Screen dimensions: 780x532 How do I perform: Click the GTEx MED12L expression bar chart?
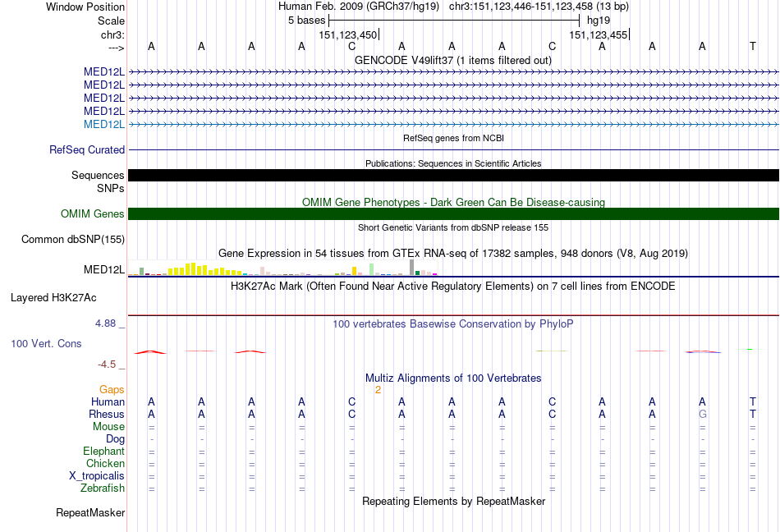click(x=282, y=268)
